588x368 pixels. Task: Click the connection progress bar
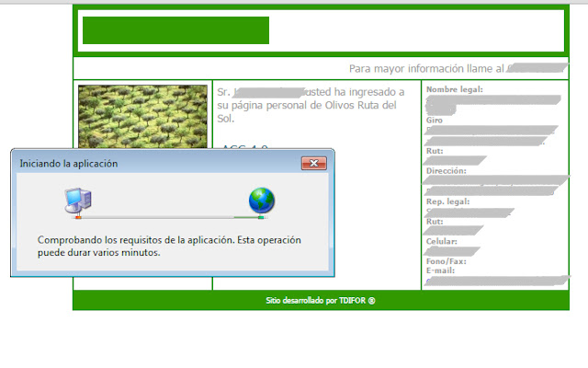tap(170, 217)
